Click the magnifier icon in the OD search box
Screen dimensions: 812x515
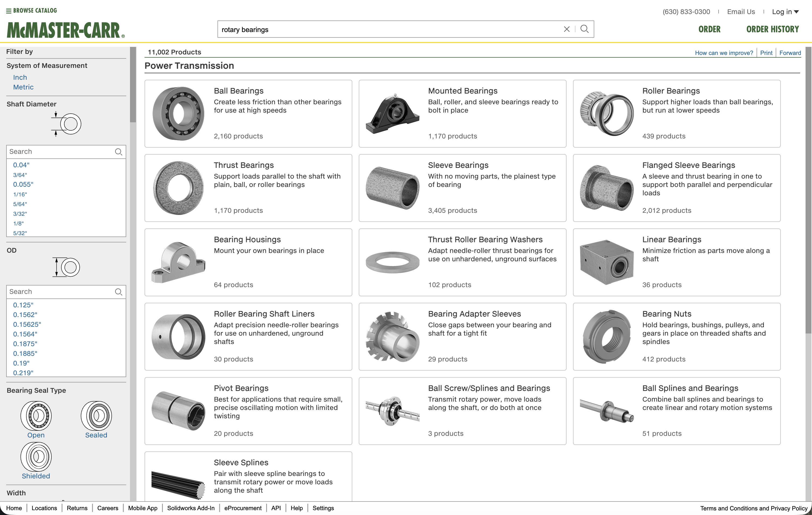click(119, 292)
